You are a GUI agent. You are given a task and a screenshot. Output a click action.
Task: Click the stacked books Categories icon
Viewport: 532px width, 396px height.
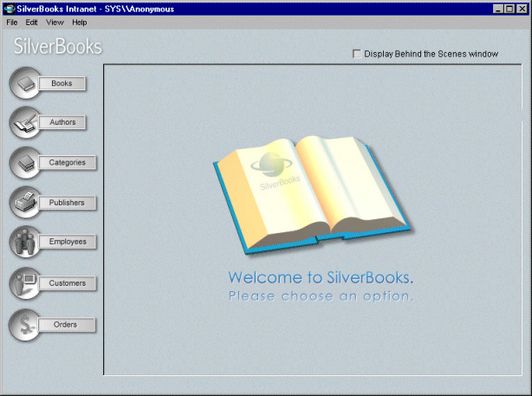tap(25, 163)
